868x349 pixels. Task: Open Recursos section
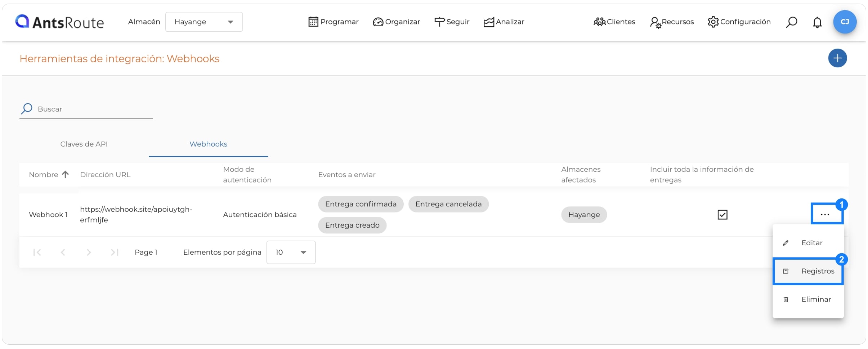point(672,22)
